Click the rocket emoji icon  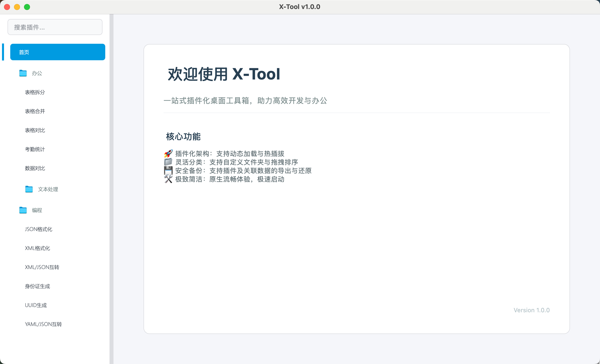pyautogui.click(x=168, y=153)
